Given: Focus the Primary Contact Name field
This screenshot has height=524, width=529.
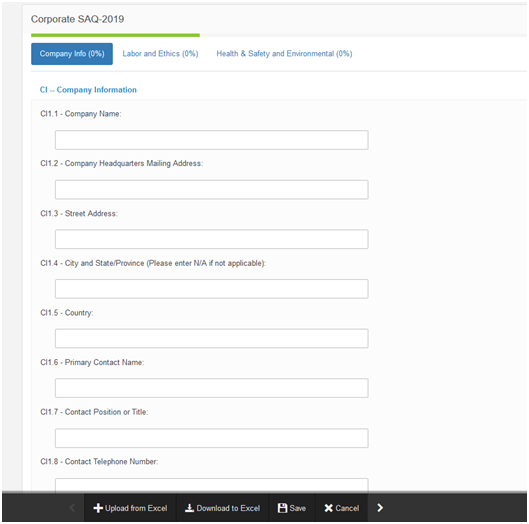Looking at the screenshot, I should (212, 388).
